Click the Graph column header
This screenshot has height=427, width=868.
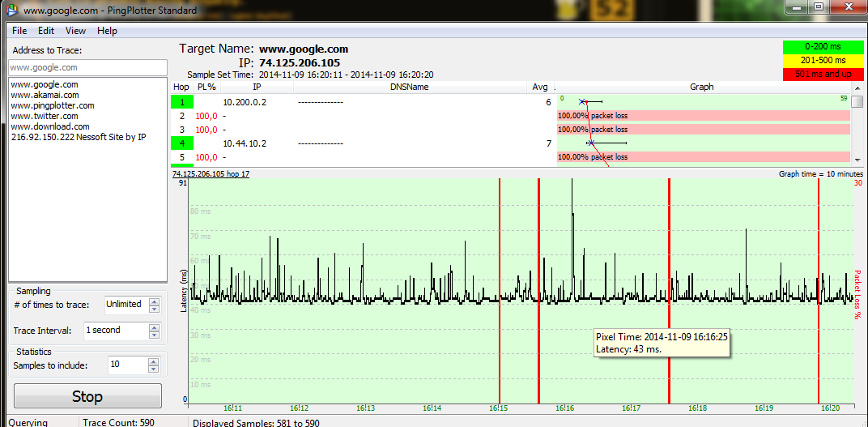pyautogui.click(x=702, y=87)
